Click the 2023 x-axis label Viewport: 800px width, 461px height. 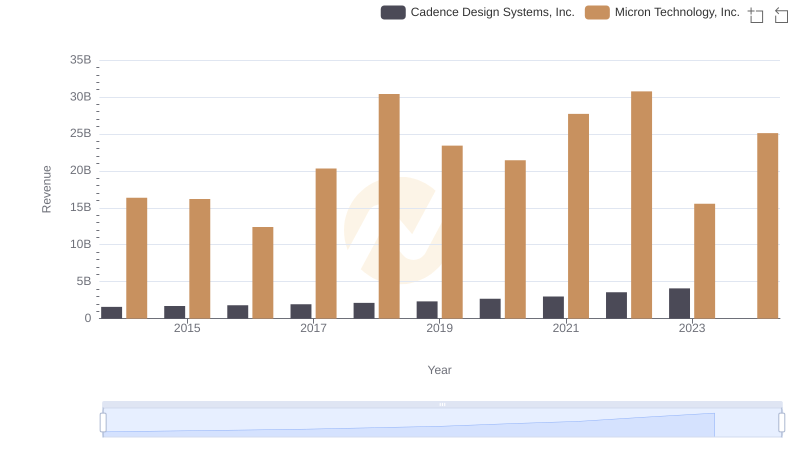[x=692, y=328]
